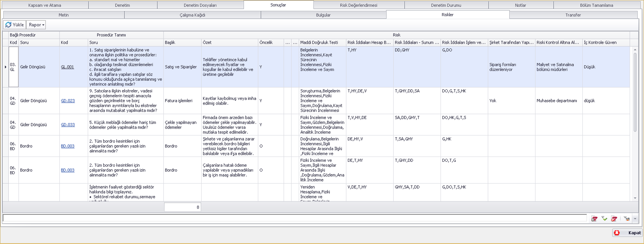This screenshot has height=244, width=644.
Task: Open the filter editor icon
Action: [594, 219]
